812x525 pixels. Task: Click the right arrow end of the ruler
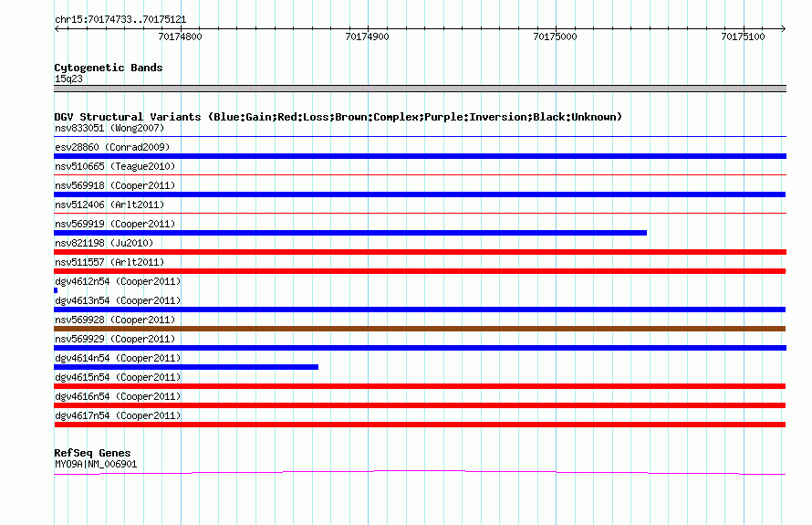pyautogui.click(x=784, y=28)
